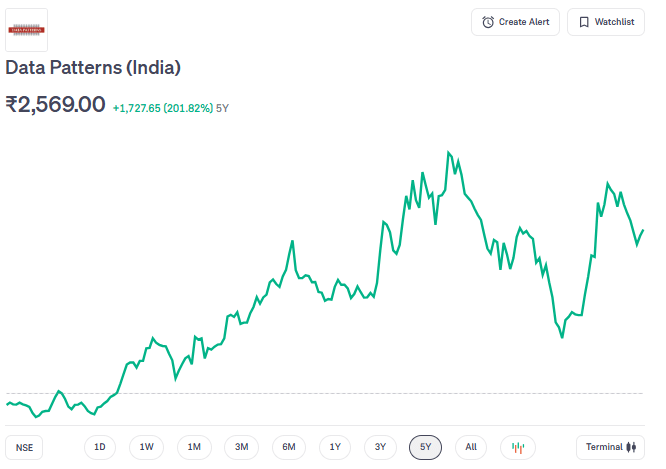Add stock to Watchlist
The image size is (666, 469).
[x=606, y=22]
